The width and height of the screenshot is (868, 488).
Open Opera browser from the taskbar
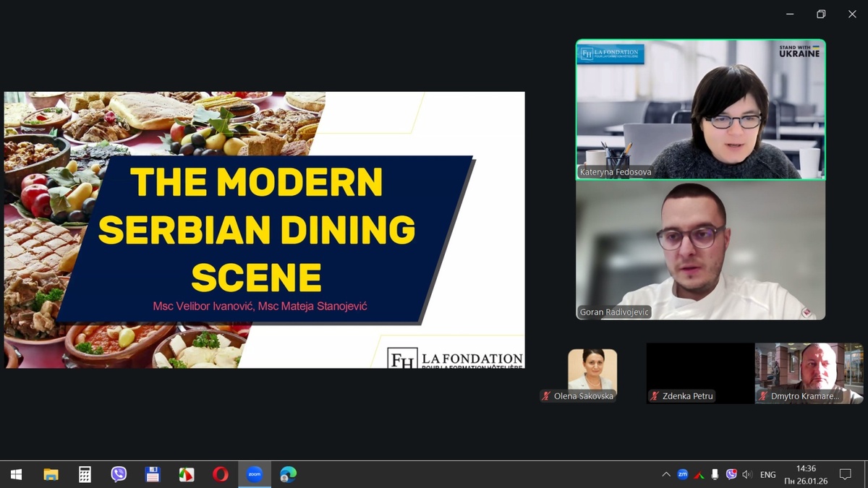pyautogui.click(x=220, y=474)
